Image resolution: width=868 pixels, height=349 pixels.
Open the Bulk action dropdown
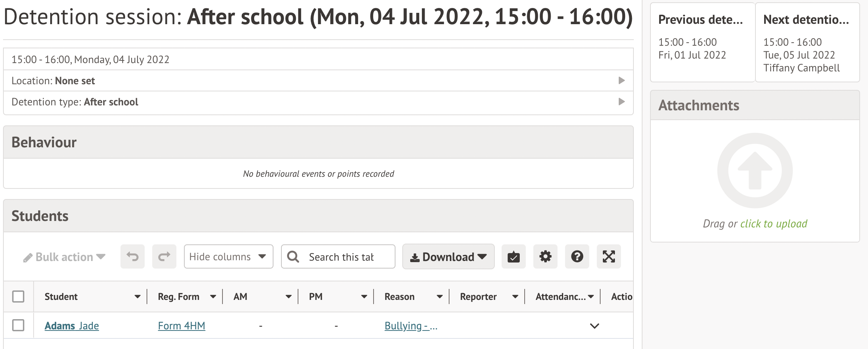[x=63, y=256]
